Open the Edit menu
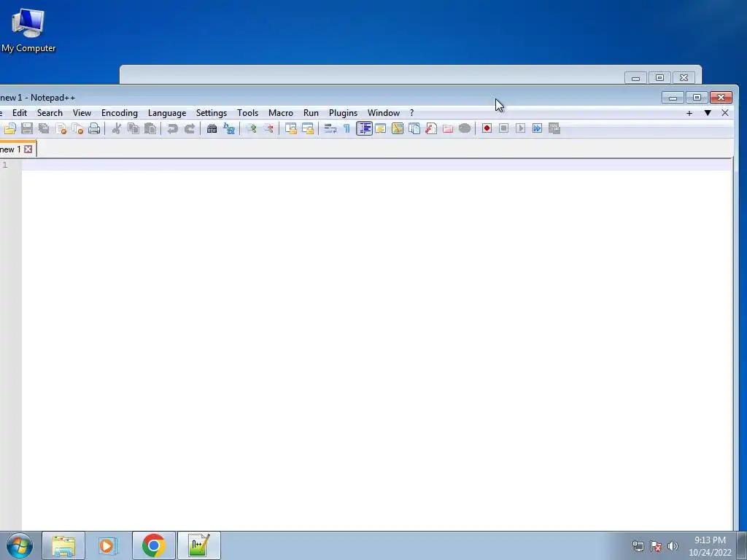Viewport: 747px width, 560px height. (x=20, y=113)
